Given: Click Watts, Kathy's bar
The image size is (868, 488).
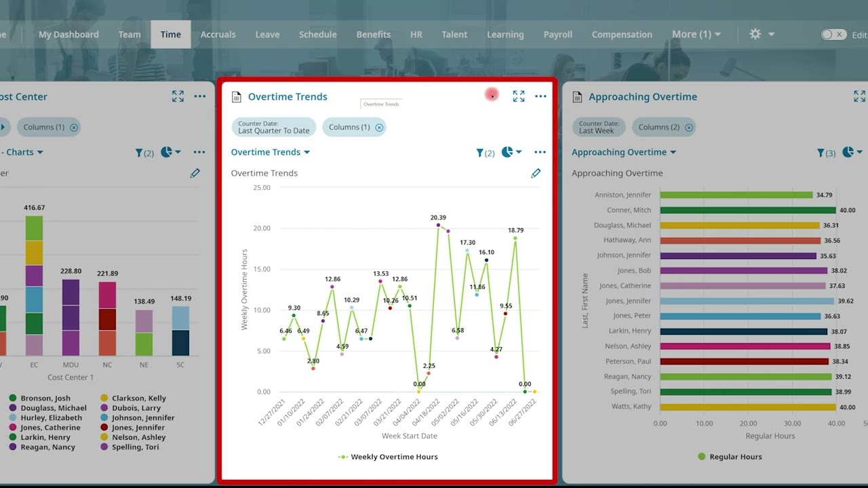Looking at the screenshot, I should [748, 407].
